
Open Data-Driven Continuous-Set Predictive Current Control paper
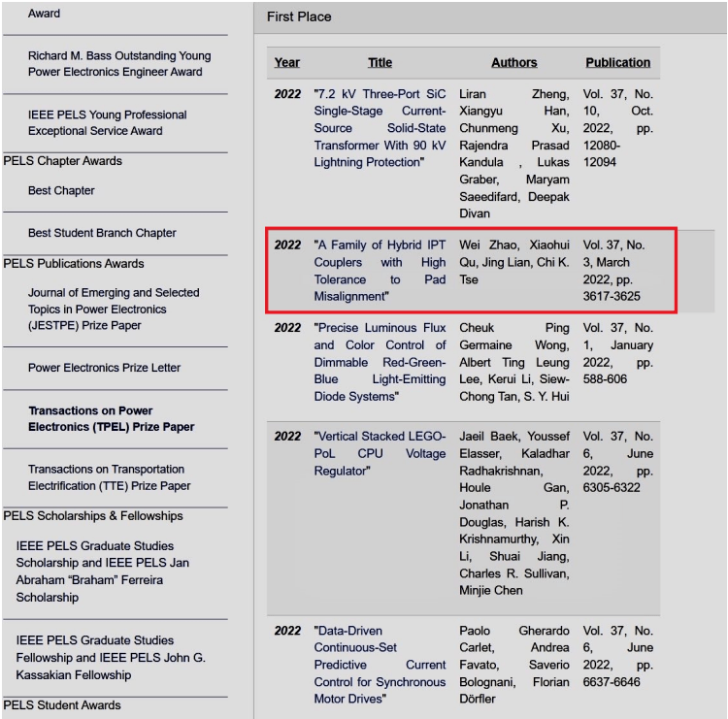(380, 665)
